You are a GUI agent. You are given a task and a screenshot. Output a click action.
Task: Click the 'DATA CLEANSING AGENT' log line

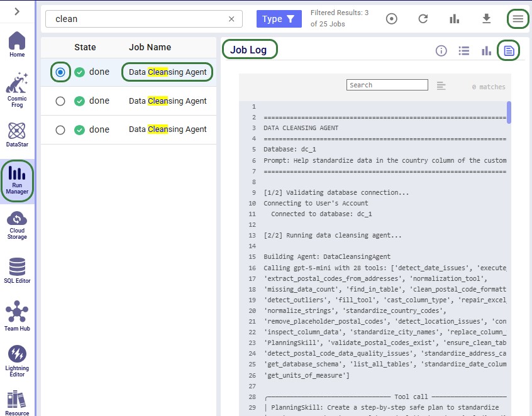pyautogui.click(x=301, y=128)
